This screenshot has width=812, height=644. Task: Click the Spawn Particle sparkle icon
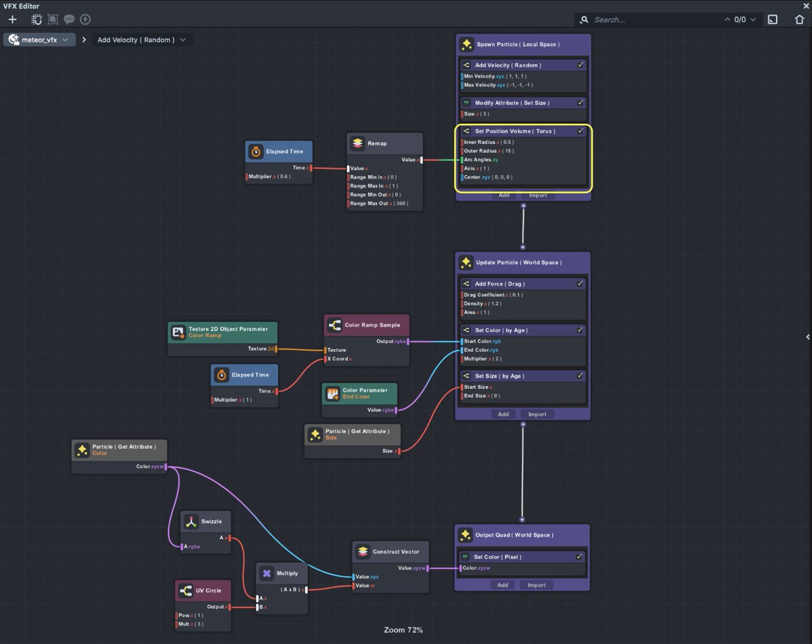(x=466, y=45)
